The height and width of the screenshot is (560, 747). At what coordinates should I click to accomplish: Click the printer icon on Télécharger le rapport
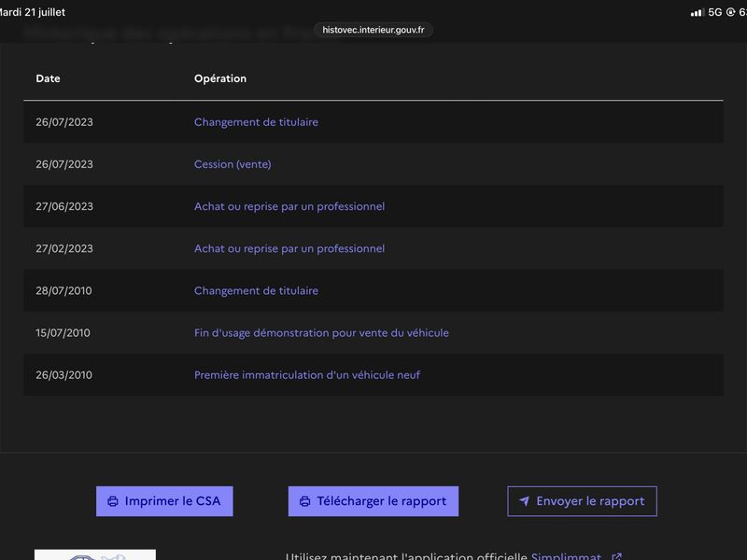click(x=305, y=501)
